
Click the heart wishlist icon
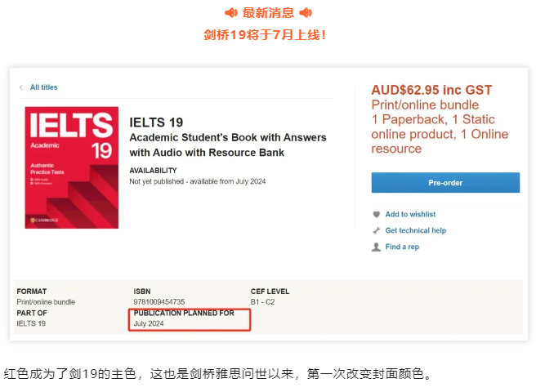click(377, 214)
